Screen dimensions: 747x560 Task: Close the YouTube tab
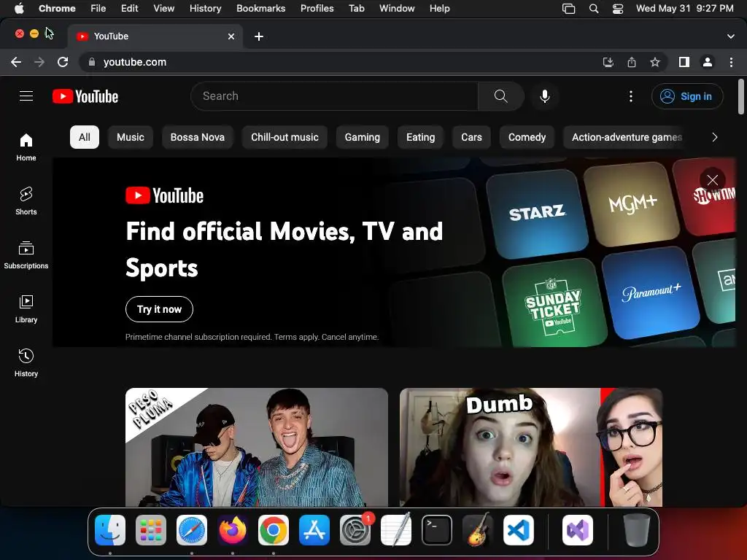coord(231,36)
